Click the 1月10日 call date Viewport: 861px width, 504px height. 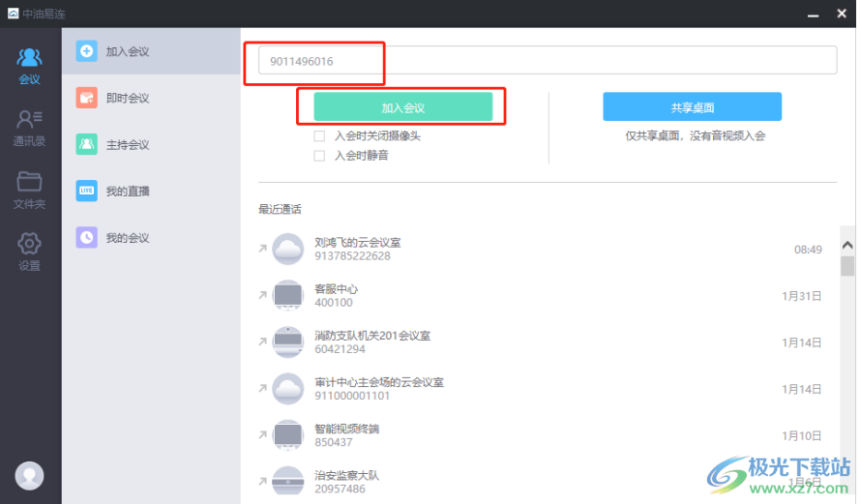click(802, 436)
